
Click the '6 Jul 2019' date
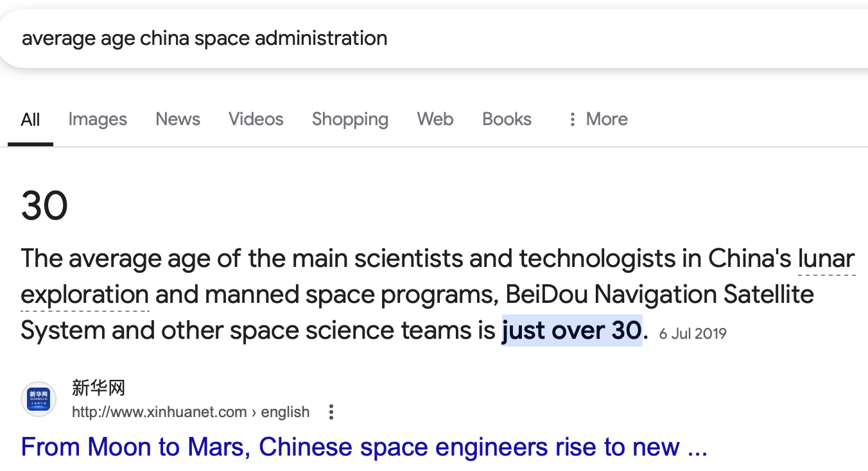(692, 334)
